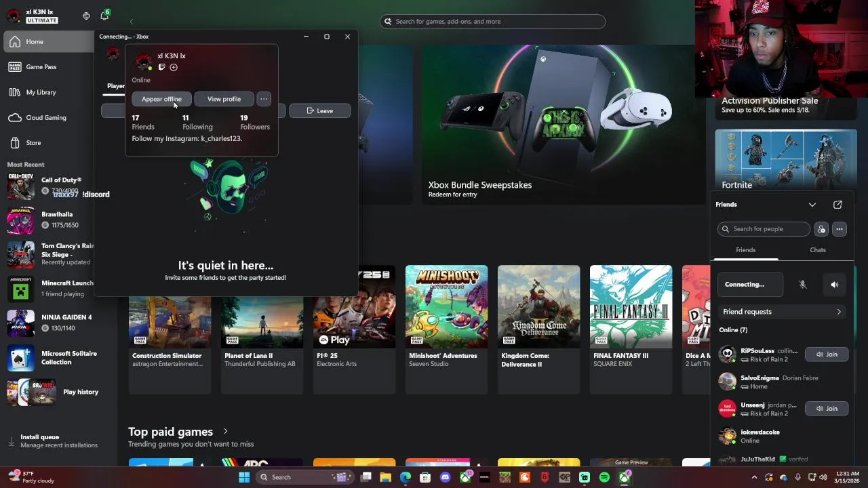
Task: Switch to the Chats tab
Action: (x=818, y=250)
